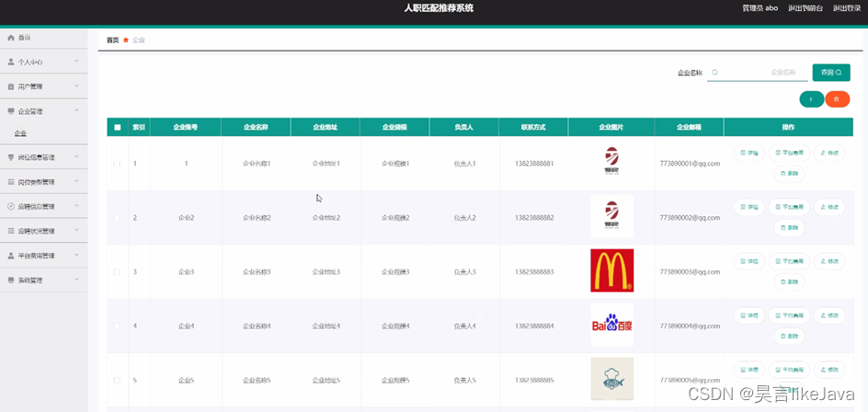The width and height of the screenshot is (868, 412).
Task: Click 退出登录 in top bar
Action: tap(847, 8)
